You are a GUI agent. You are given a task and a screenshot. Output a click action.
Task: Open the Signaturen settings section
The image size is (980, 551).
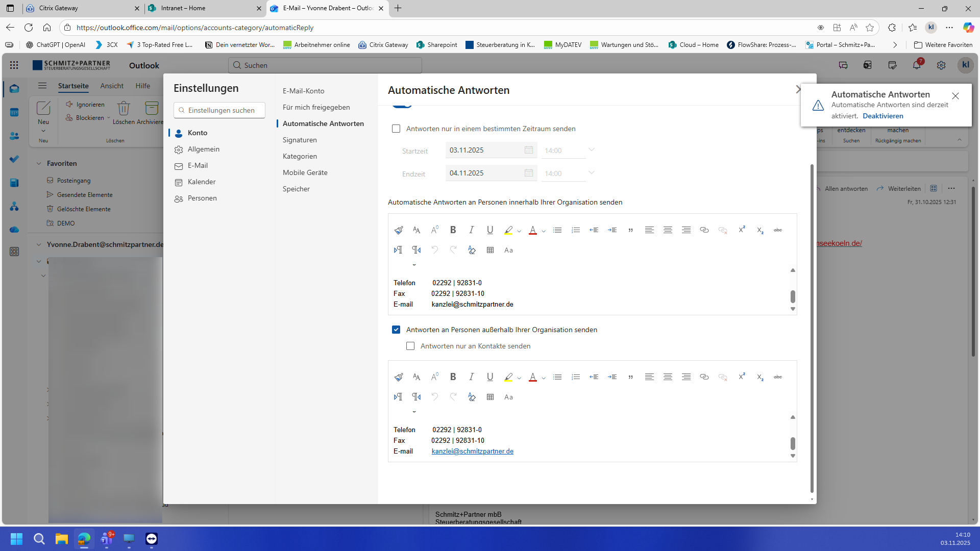click(x=300, y=140)
